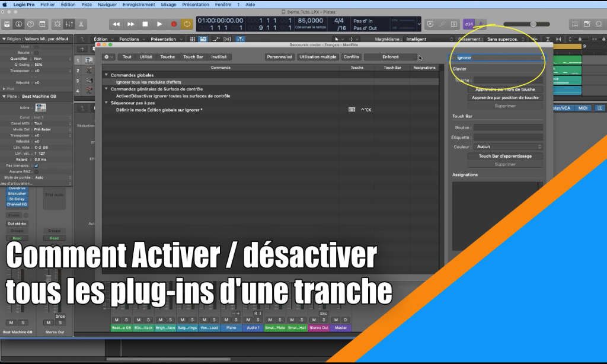Click the Stop transport button
607x364 pixels.
click(145, 24)
